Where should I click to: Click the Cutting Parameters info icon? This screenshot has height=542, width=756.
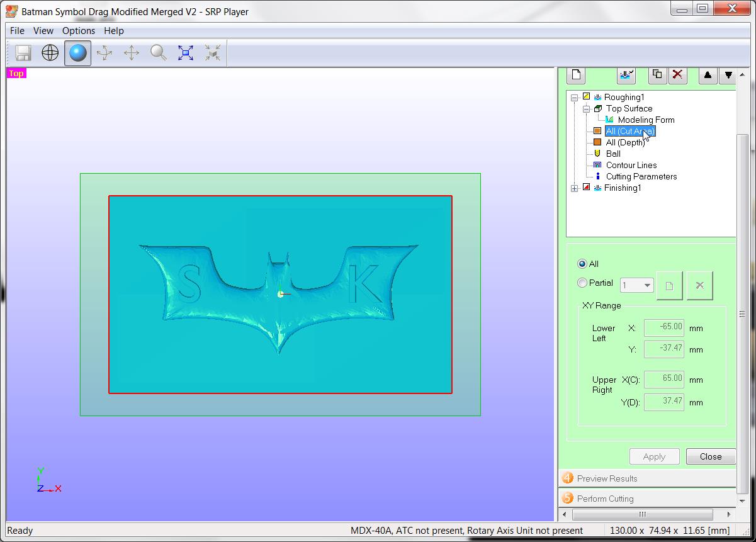pos(597,176)
